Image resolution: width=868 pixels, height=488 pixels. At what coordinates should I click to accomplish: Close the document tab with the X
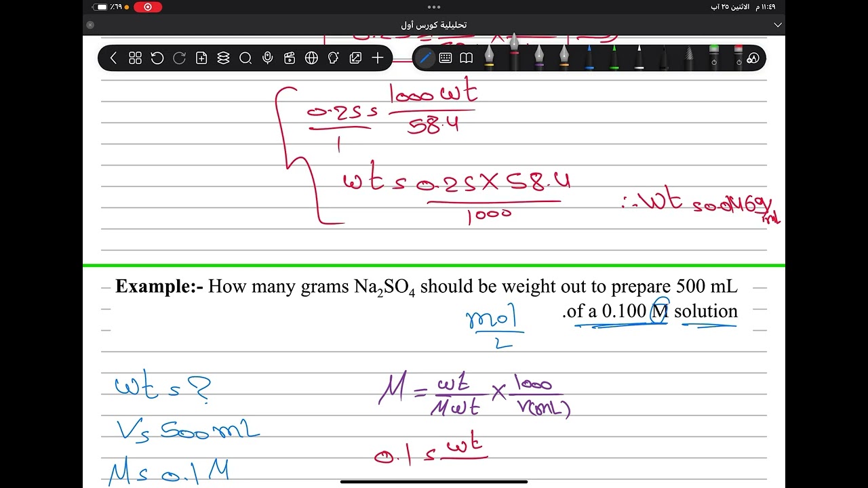pos(90,25)
